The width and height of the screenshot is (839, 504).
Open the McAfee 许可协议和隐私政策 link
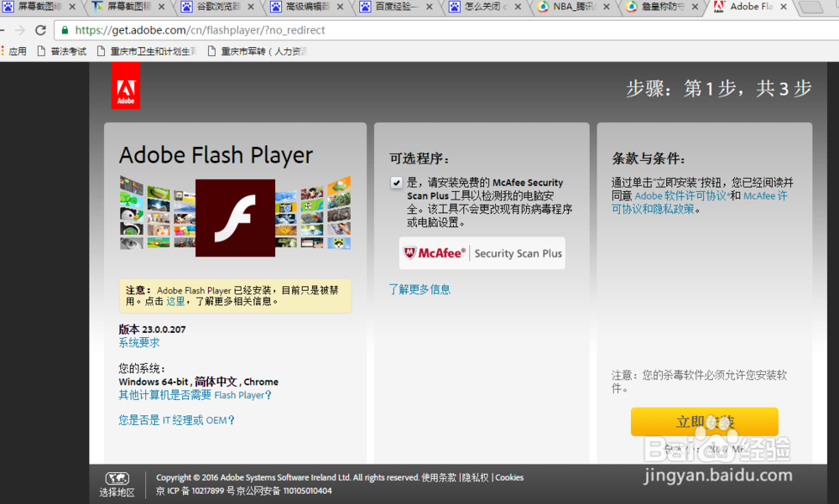pos(700,202)
